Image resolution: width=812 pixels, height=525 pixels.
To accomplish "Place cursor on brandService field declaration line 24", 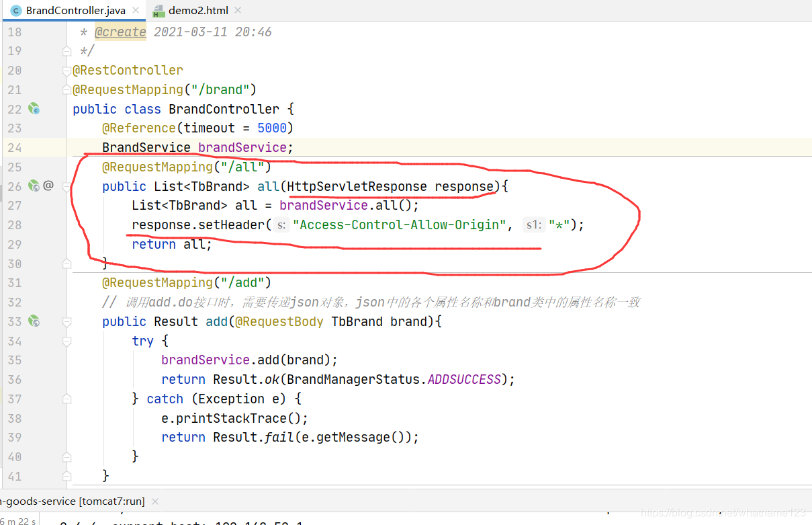I will (197, 147).
